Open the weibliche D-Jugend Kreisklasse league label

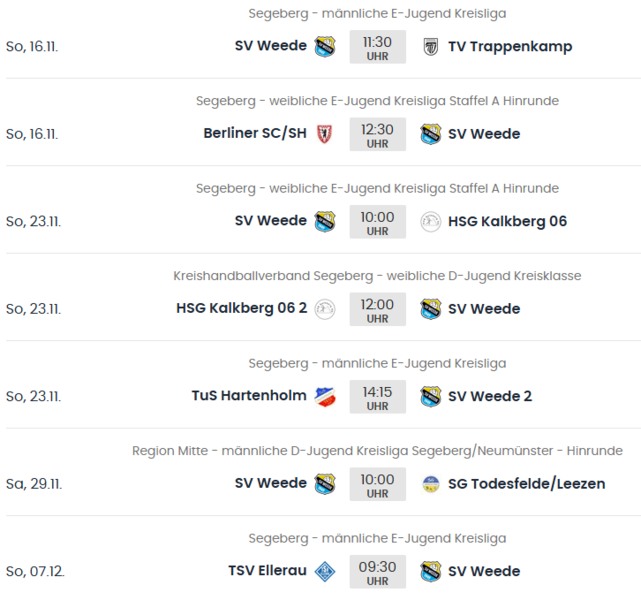(x=377, y=276)
